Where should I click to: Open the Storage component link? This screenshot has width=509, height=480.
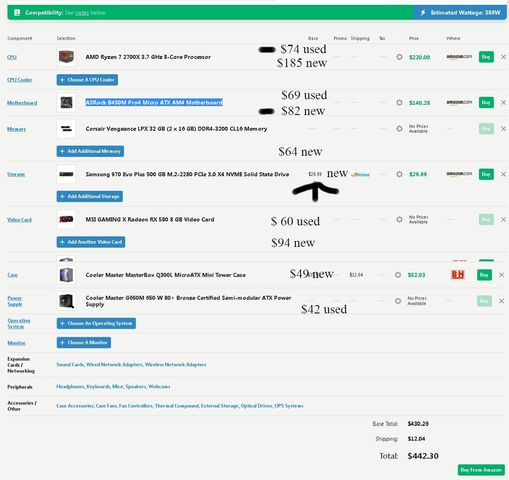point(16,174)
